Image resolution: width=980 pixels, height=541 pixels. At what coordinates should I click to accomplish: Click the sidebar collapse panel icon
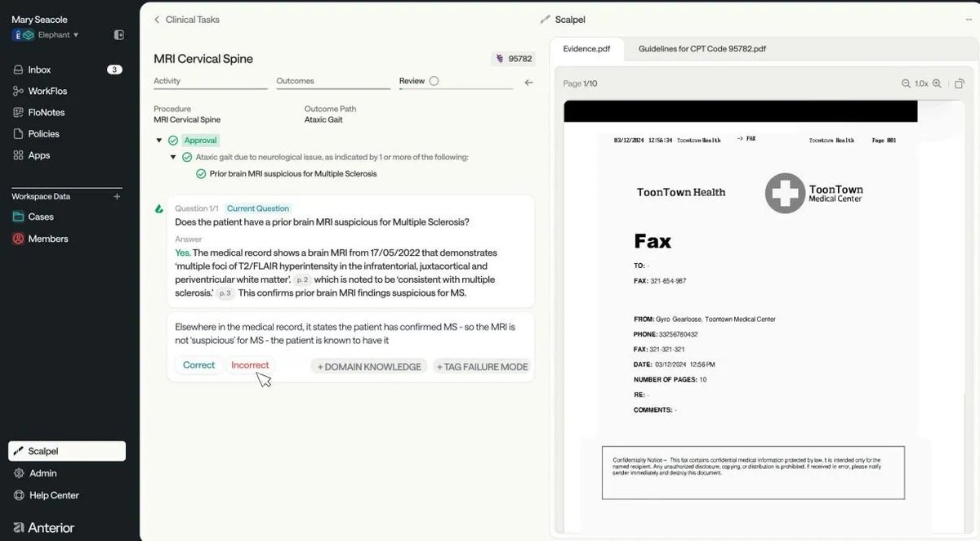click(x=119, y=35)
